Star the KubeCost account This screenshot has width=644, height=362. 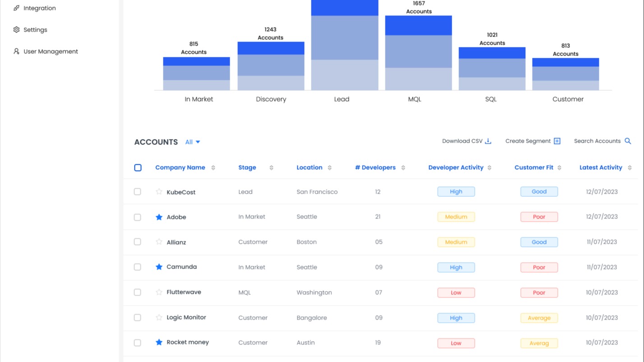159,192
